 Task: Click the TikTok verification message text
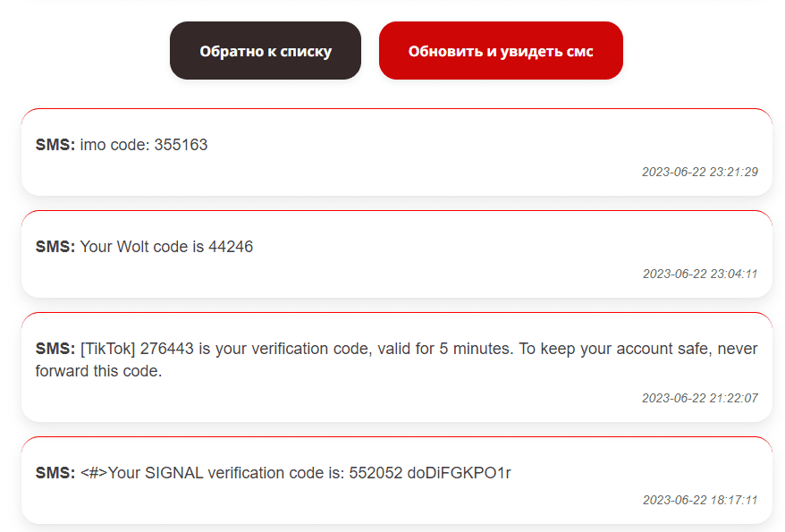(x=393, y=349)
